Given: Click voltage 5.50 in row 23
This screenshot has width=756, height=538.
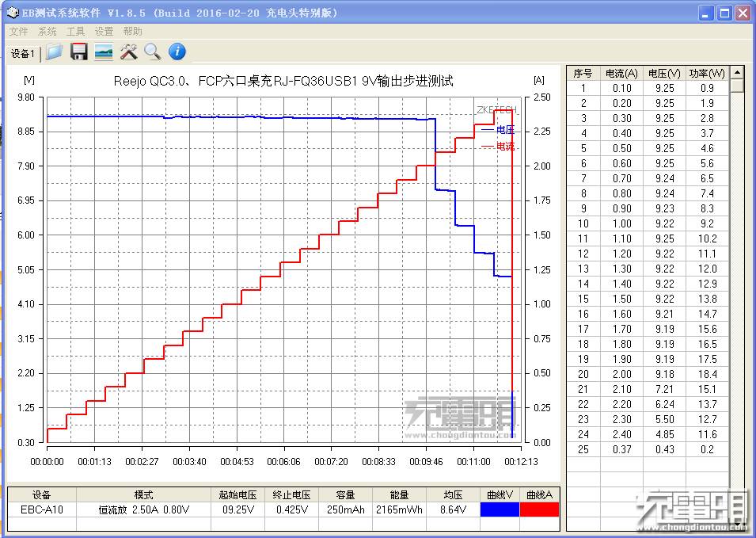Looking at the screenshot, I should point(664,419).
